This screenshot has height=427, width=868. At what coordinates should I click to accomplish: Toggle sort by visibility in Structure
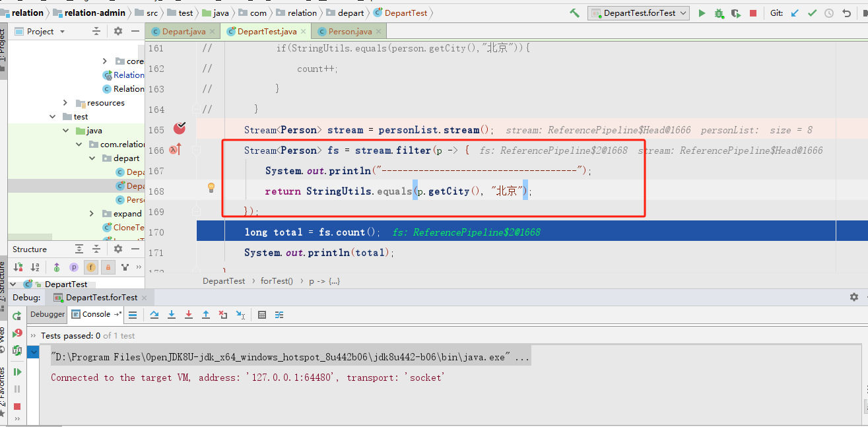[18, 267]
